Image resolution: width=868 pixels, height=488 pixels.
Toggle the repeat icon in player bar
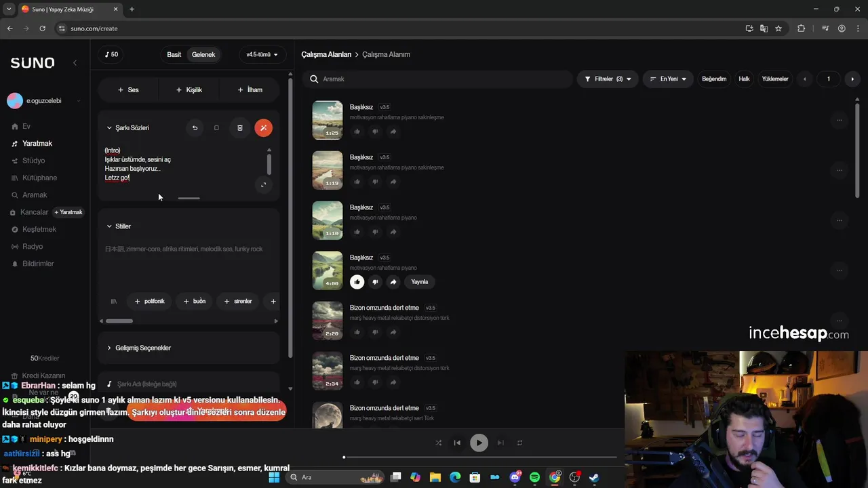tap(519, 443)
